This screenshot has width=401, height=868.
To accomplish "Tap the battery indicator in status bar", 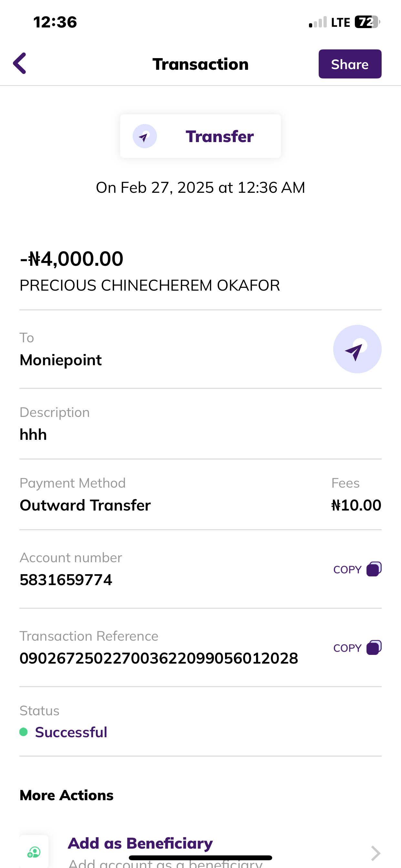I will point(367,22).
